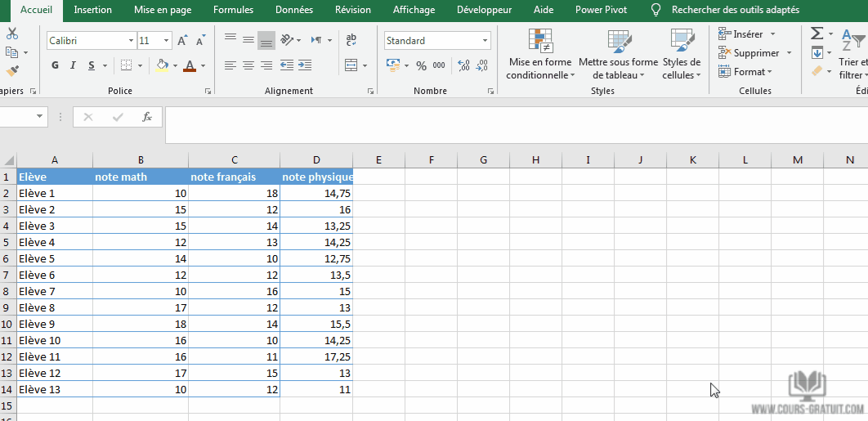Viewport: 868px width, 421px height.
Task: Apply thousands separator 000 style
Action: (x=439, y=65)
